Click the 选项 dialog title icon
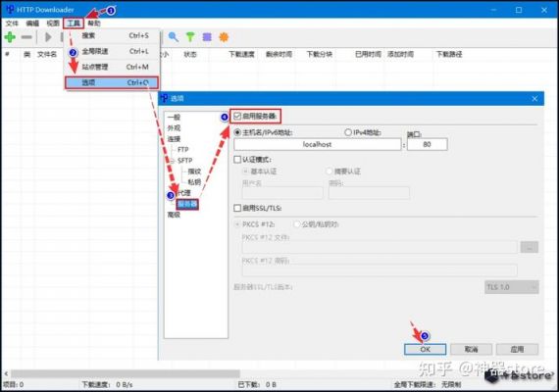This screenshot has height=392, width=559. [165, 98]
